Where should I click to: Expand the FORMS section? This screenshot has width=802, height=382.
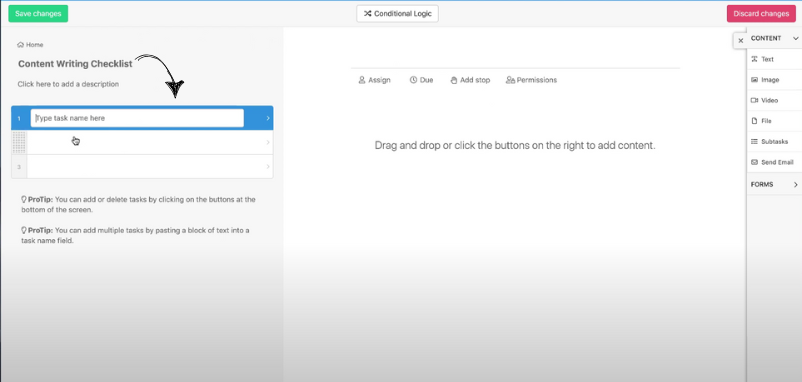coord(774,185)
